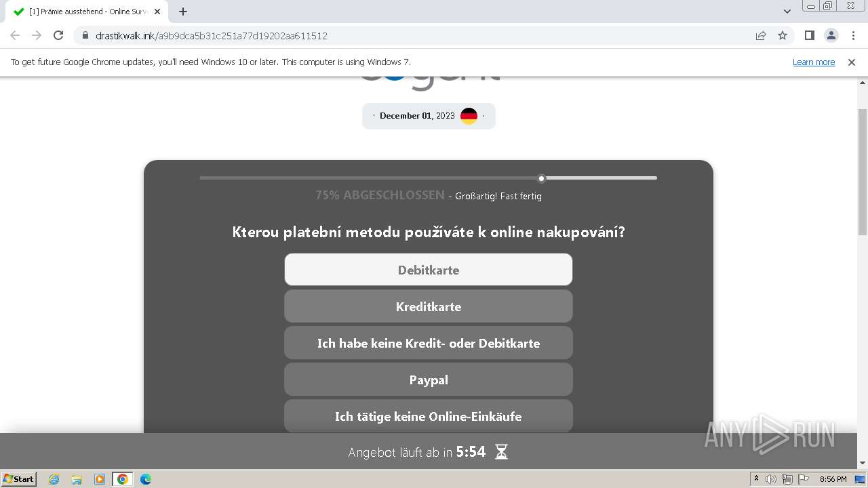Open the network status tray icon

tap(787, 479)
